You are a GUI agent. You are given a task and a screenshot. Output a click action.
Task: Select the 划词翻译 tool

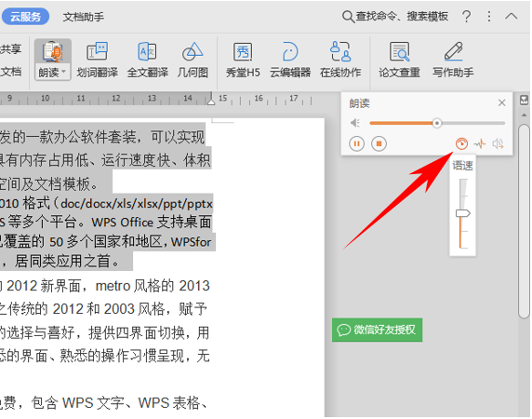pos(97,60)
